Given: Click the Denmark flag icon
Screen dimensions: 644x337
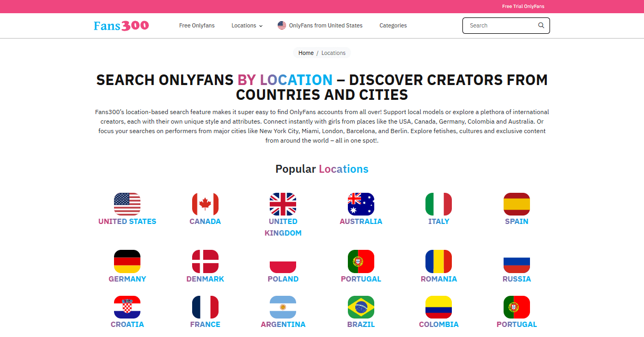Looking at the screenshot, I should coord(205,261).
